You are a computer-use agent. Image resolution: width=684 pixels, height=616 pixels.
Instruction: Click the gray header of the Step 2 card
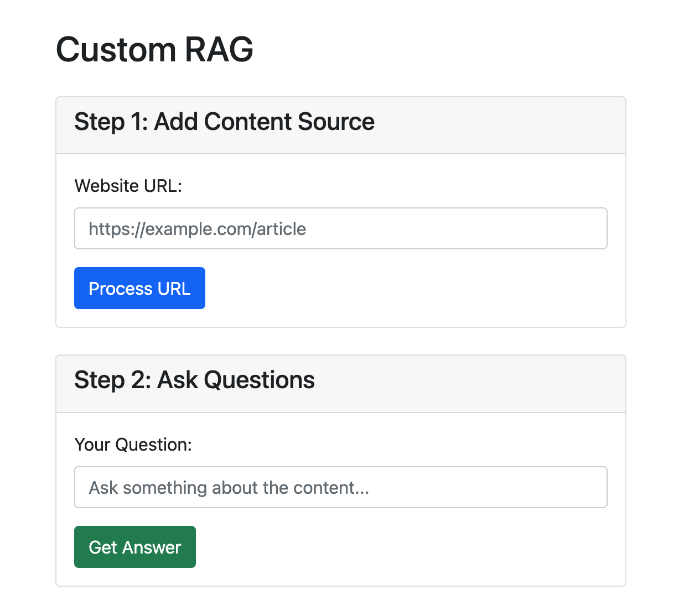pos(498,384)
